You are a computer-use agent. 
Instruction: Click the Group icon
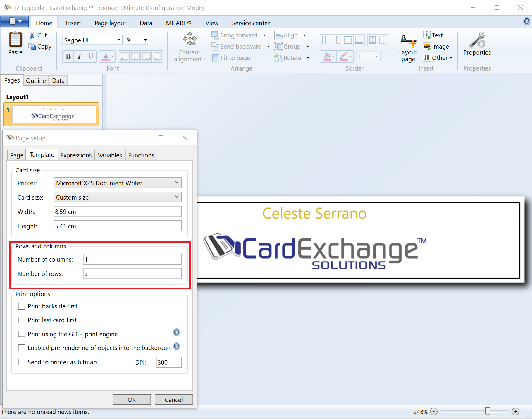278,47
